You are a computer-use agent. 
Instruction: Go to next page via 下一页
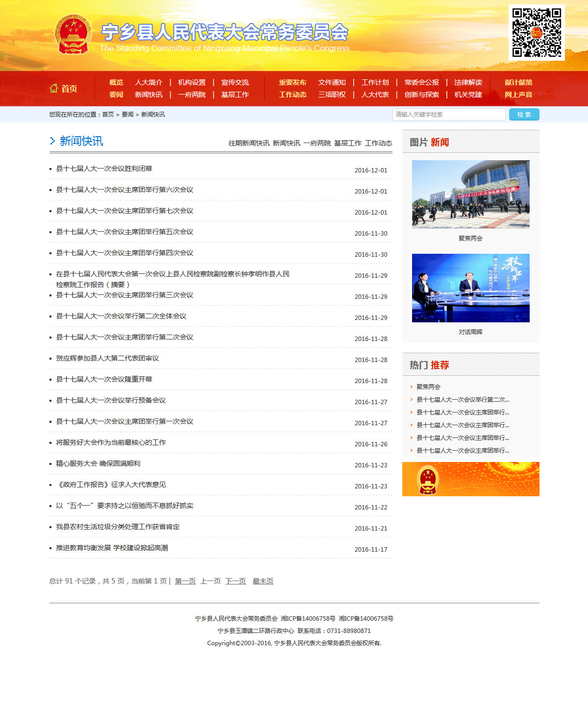(235, 581)
